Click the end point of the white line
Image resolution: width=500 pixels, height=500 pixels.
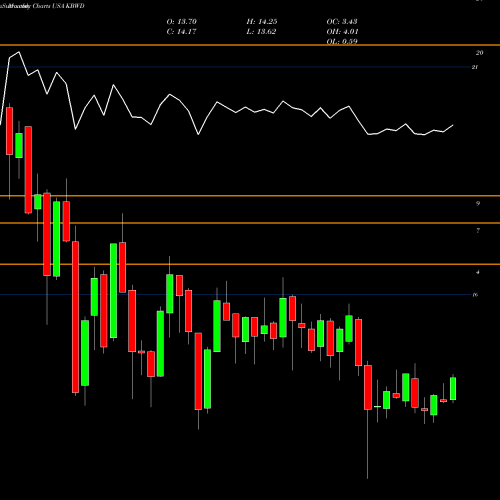pos(453,125)
